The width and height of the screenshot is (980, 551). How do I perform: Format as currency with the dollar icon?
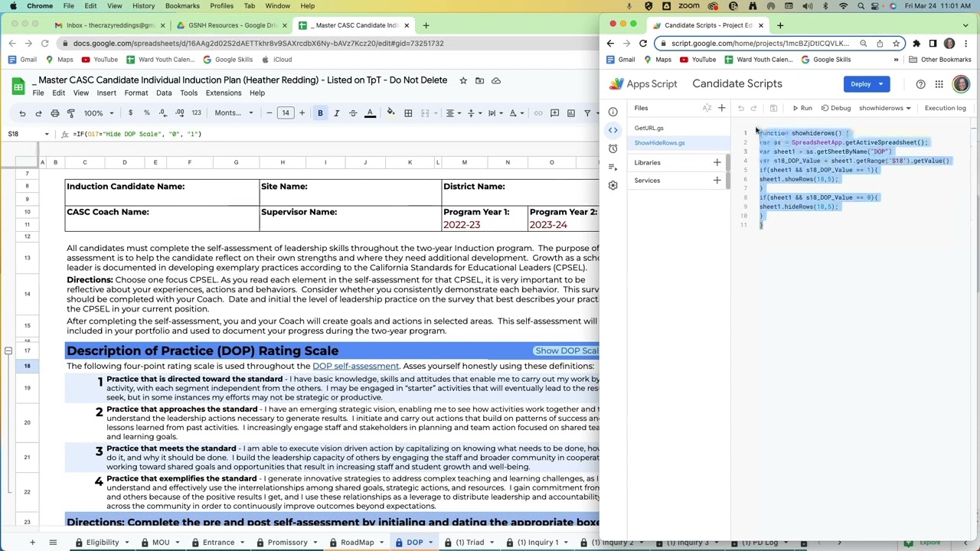pyautogui.click(x=130, y=113)
